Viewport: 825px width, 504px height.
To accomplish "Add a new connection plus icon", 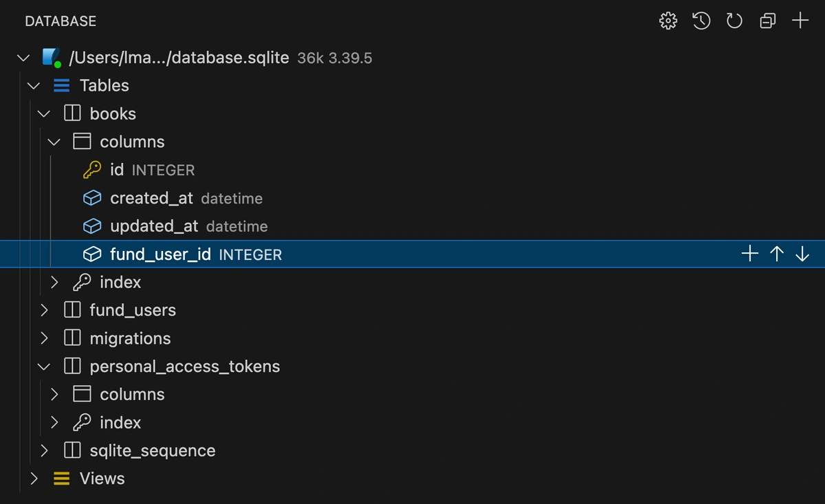I will click(800, 21).
